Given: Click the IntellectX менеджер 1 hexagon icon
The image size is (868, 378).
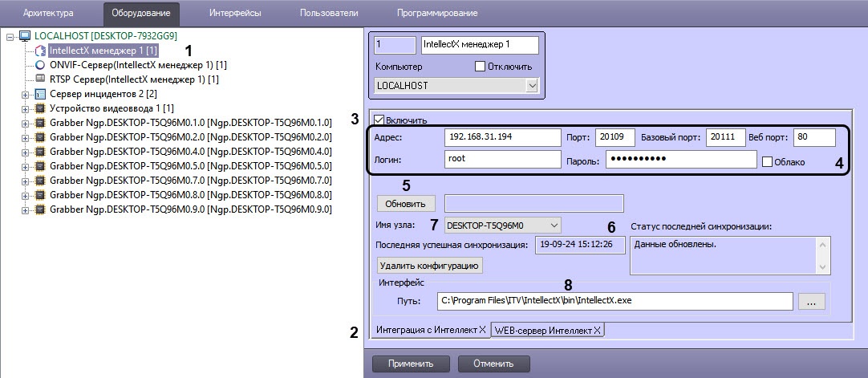Looking at the screenshot, I should (40, 51).
